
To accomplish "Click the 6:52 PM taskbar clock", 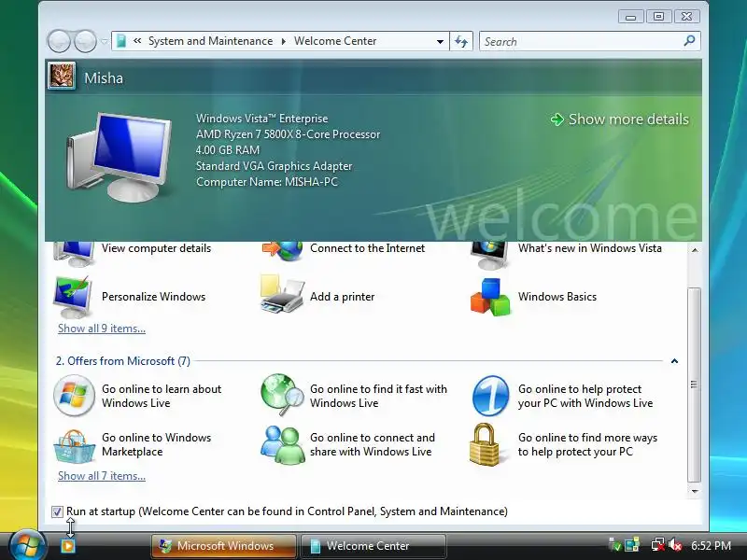I will pos(711,546).
